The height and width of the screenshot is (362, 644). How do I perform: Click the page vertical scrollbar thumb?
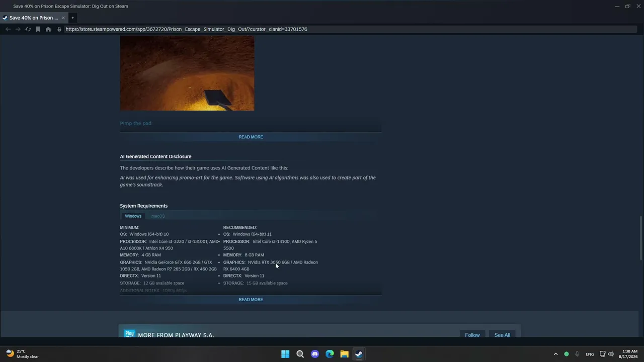(641, 238)
